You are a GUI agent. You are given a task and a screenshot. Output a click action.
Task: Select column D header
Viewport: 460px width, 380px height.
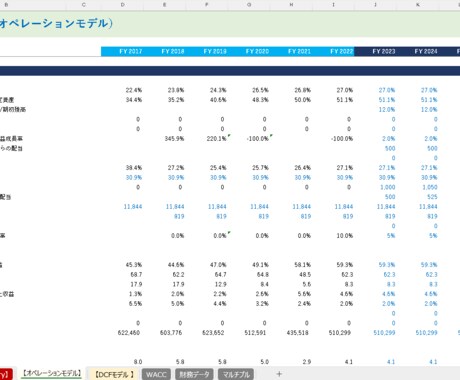click(123, 5)
